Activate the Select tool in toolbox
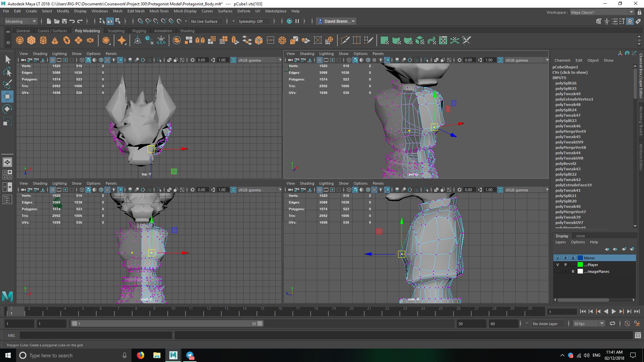The image size is (644, 362). pyautogui.click(x=7, y=60)
